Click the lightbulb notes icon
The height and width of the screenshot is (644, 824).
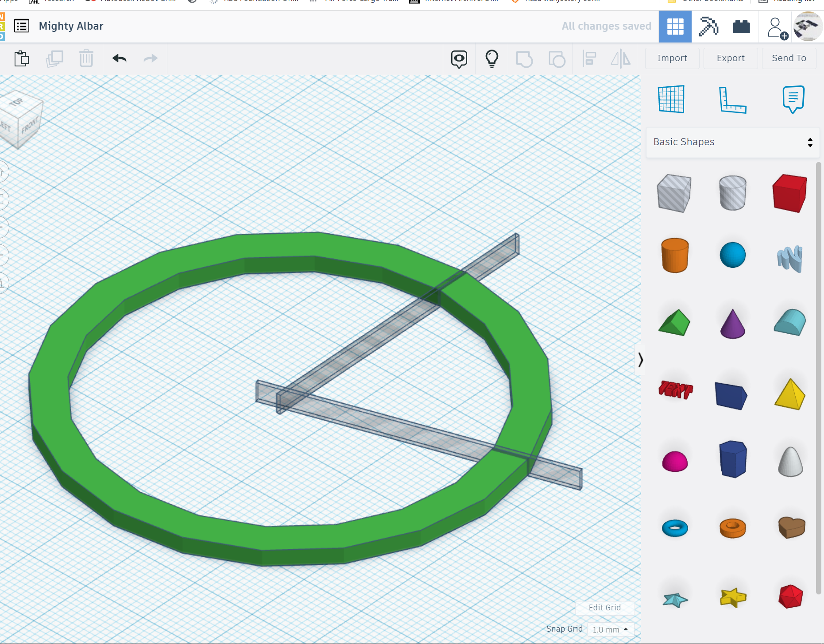(x=492, y=59)
